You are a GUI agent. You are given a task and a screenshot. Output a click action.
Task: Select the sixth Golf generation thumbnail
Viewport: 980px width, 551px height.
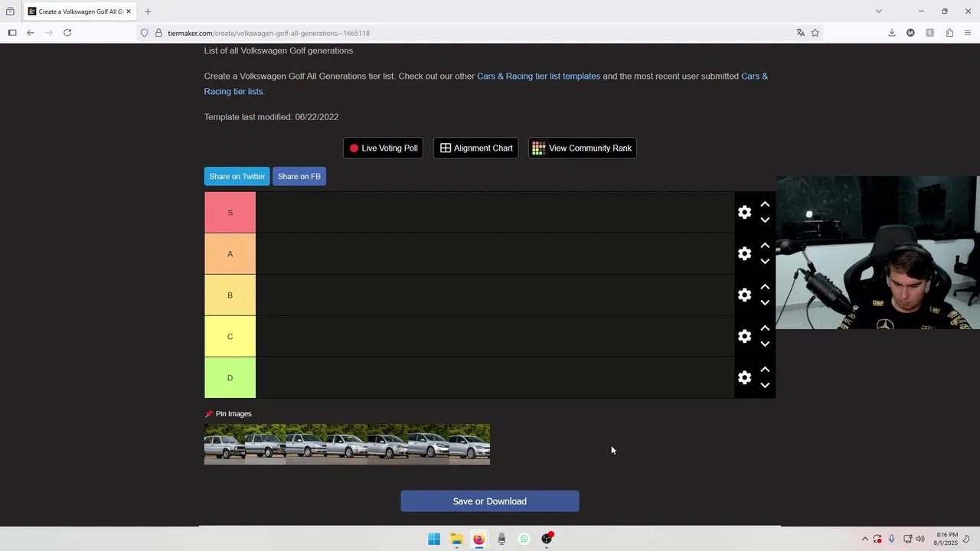(x=429, y=444)
